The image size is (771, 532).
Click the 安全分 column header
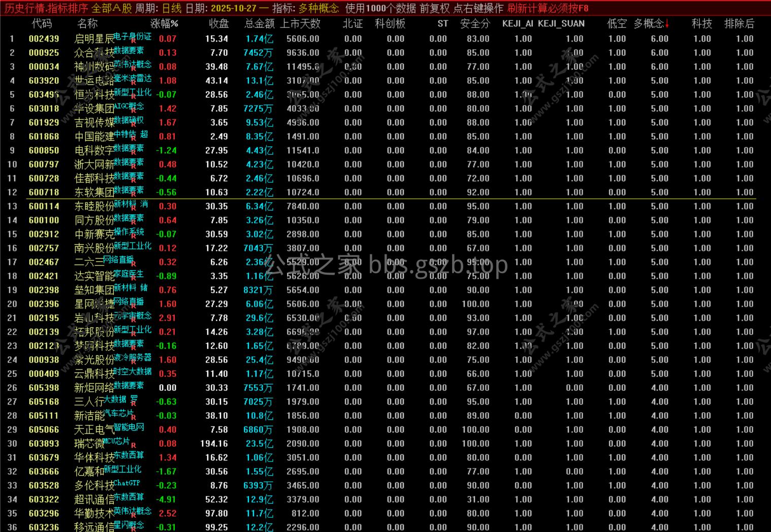click(475, 23)
